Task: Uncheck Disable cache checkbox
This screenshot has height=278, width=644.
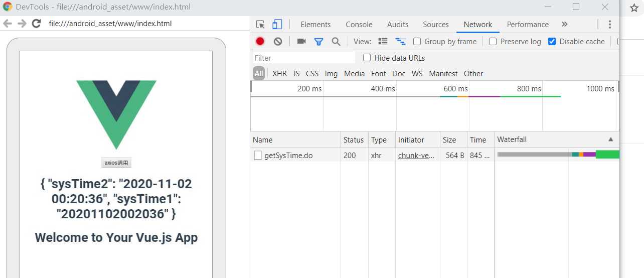Action: pos(552,42)
